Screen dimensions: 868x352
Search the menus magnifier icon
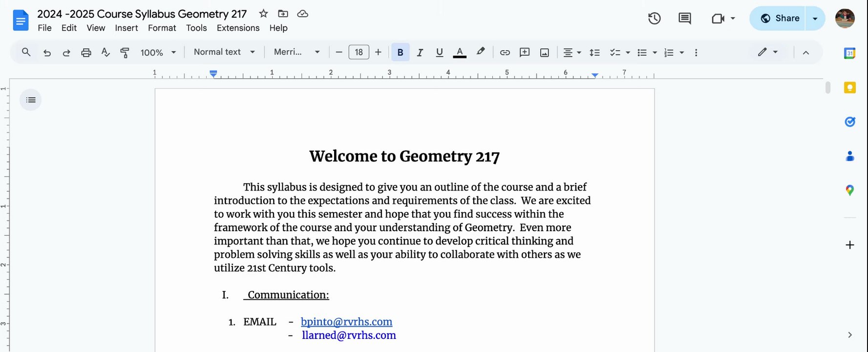coord(26,52)
